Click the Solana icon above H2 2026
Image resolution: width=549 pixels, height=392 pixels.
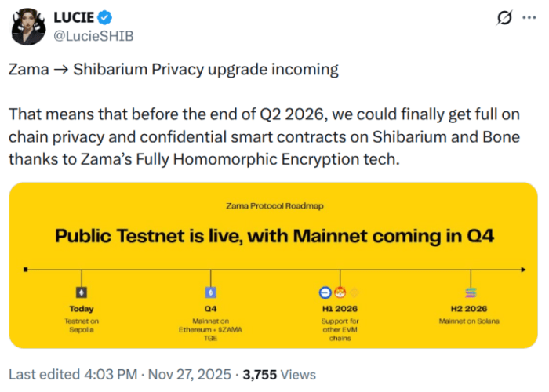point(471,292)
